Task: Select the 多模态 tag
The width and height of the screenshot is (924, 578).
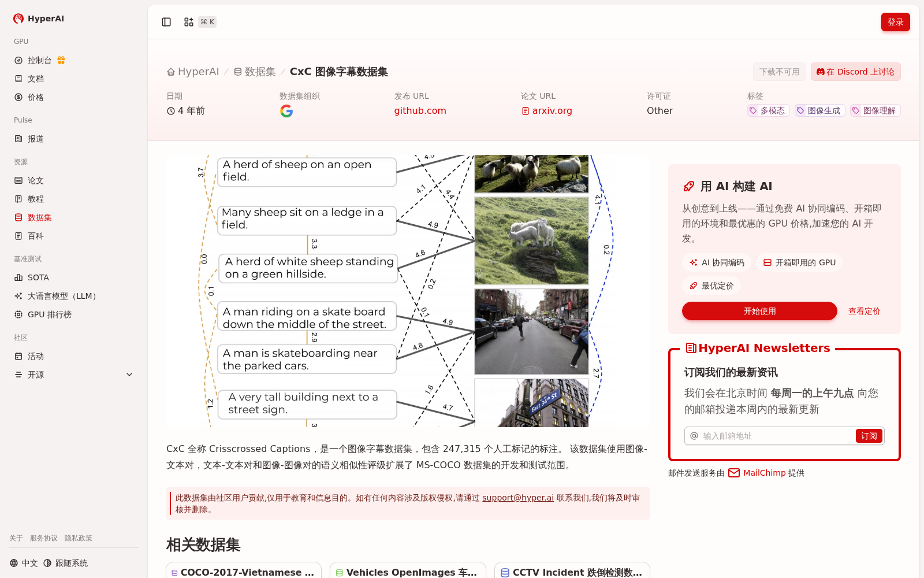Action: click(768, 110)
